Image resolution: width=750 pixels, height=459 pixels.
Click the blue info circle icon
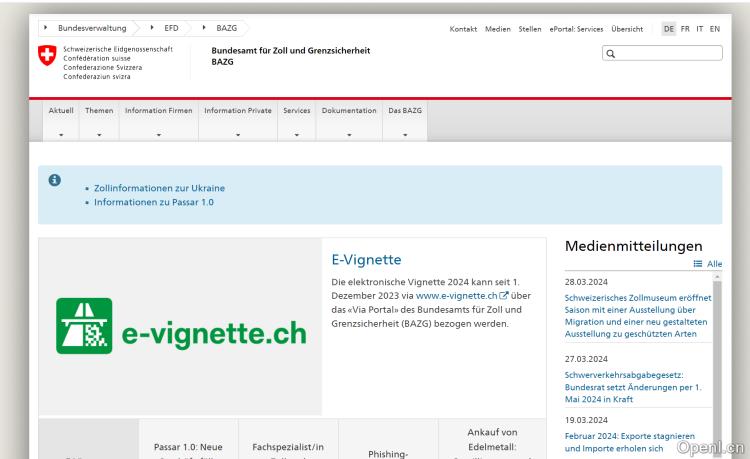click(55, 179)
